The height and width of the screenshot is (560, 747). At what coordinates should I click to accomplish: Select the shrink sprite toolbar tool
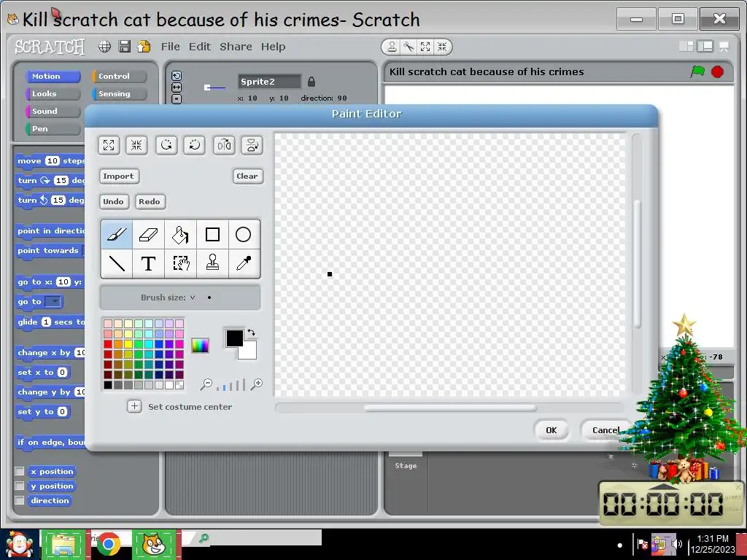point(442,47)
